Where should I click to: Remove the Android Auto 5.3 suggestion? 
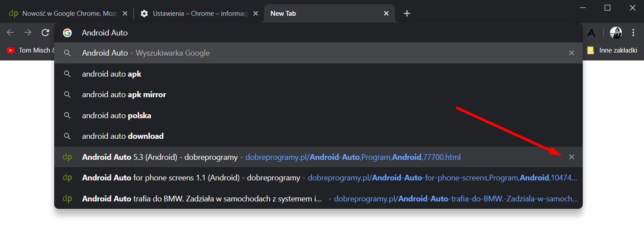(571, 157)
